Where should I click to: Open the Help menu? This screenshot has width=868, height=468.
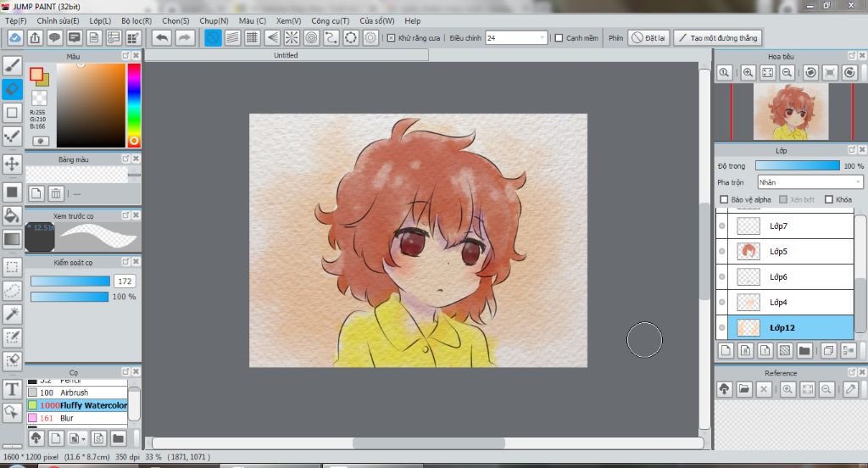click(x=413, y=20)
